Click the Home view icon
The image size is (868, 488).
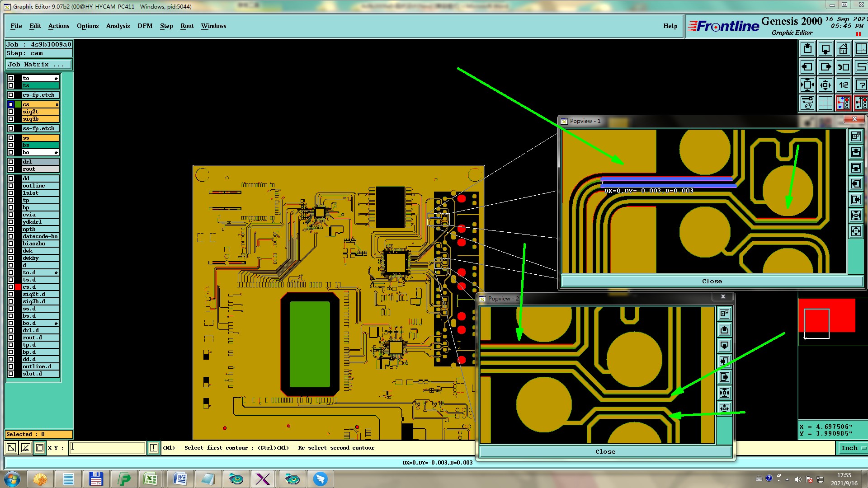coord(843,49)
